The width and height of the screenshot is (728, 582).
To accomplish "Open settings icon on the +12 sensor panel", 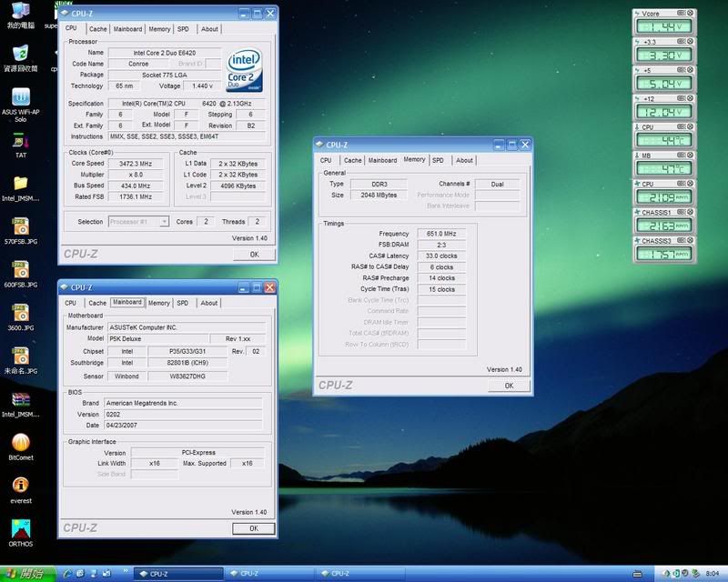I will pos(681,98).
